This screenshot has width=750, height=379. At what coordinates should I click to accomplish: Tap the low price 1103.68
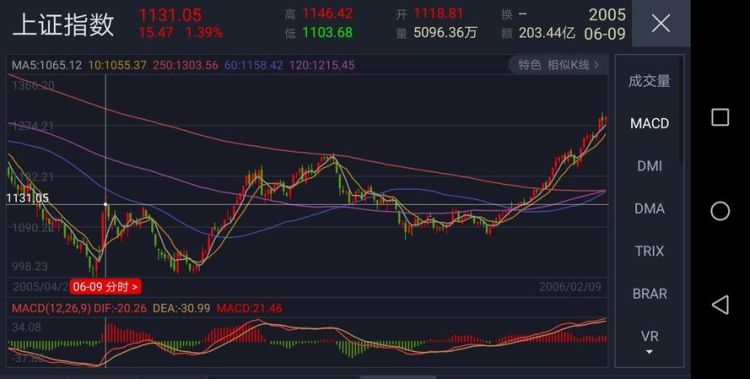click(327, 32)
